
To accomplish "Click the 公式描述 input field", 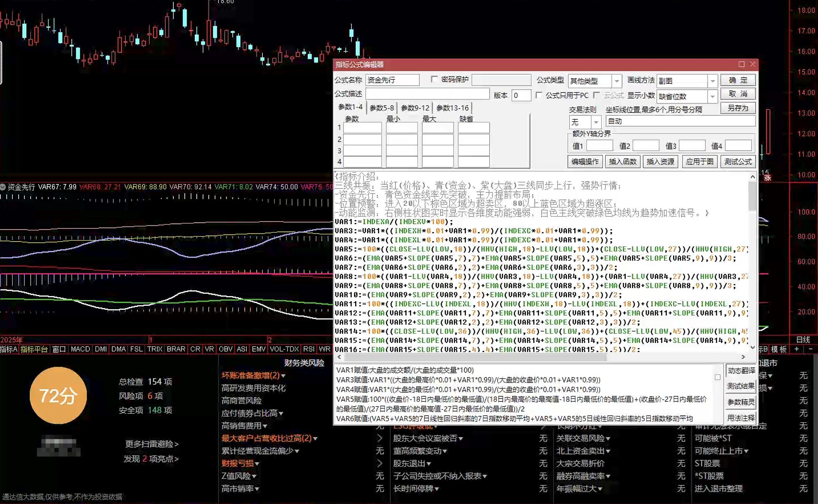I will pyautogui.click(x=427, y=94).
